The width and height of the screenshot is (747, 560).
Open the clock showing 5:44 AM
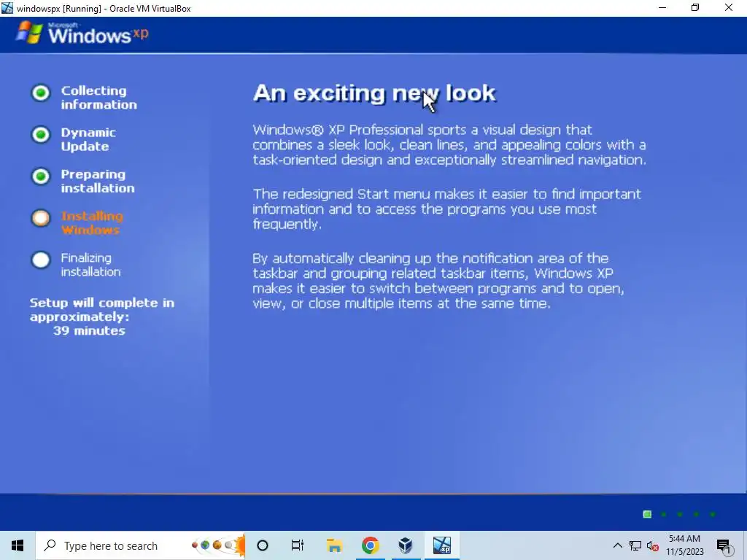point(684,545)
